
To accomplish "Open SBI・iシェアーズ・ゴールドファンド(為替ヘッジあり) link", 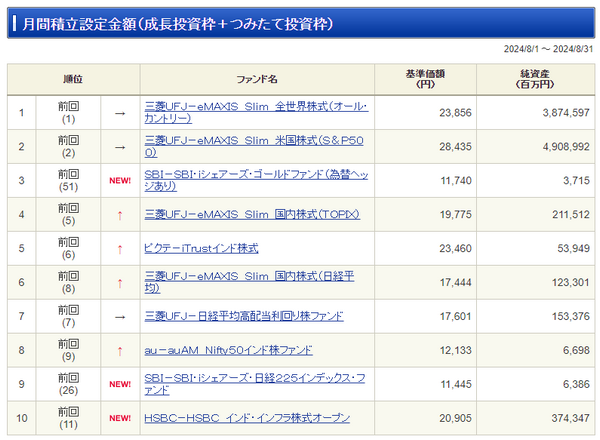I will (x=256, y=180).
